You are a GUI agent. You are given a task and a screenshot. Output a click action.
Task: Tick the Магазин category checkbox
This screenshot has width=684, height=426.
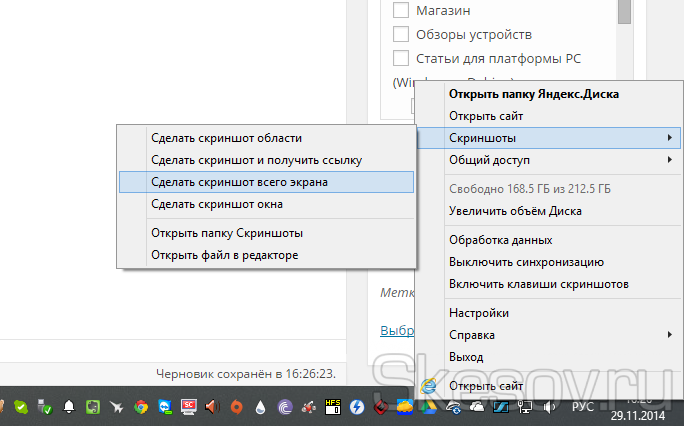pyautogui.click(x=401, y=11)
